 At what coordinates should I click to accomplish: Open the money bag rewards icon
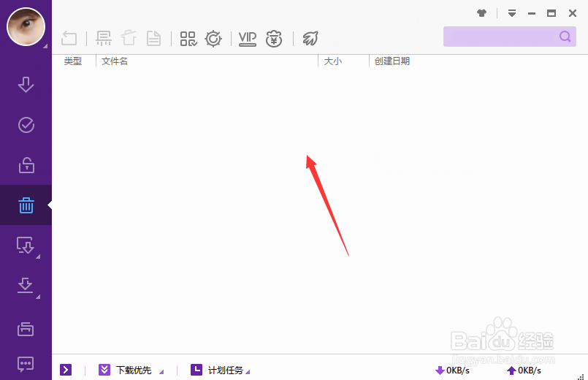274,39
